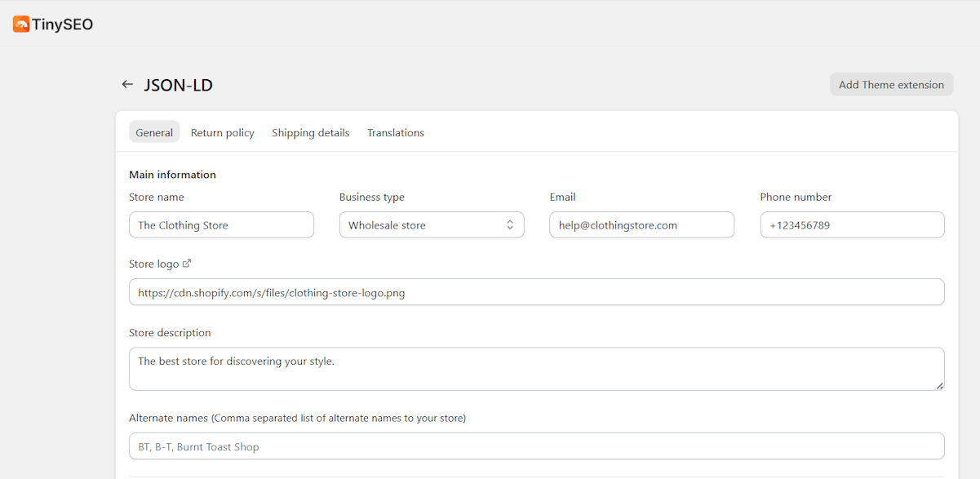The height and width of the screenshot is (479, 980).
Task: Click the Alternate names input field
Action: [537, 446]
